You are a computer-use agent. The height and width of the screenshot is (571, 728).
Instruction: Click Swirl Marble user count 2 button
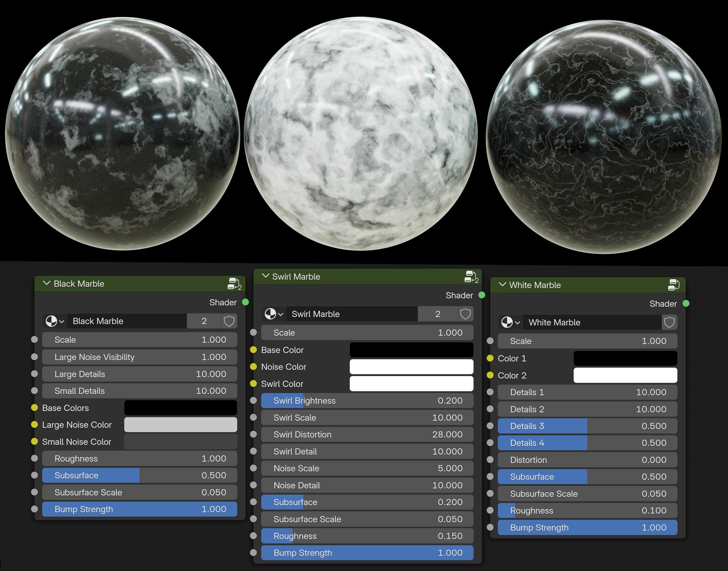438,314
